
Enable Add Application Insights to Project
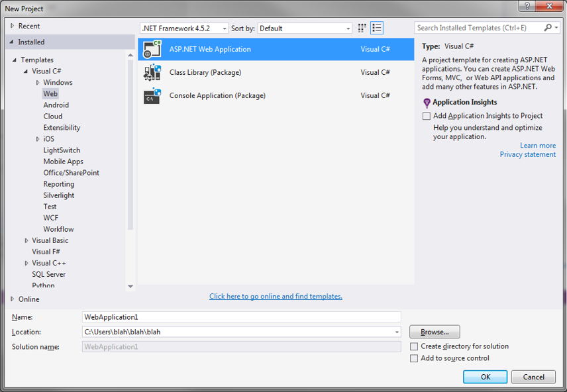coord(427,116)
